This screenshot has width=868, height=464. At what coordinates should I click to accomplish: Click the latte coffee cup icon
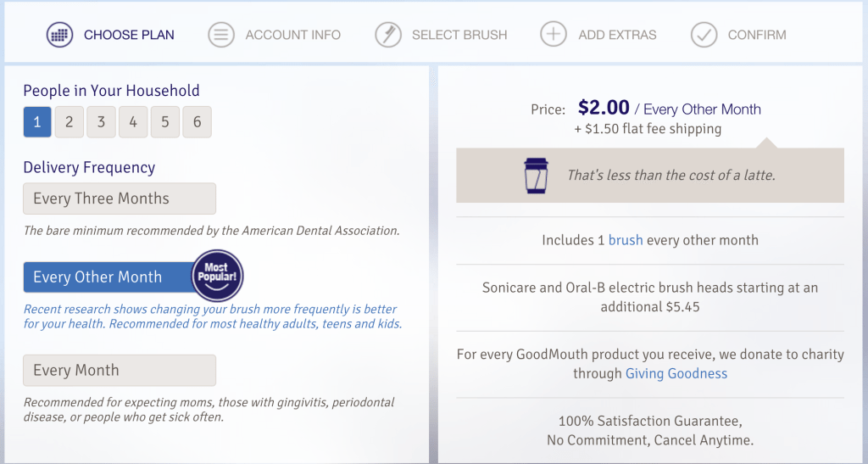pos(536,176)
